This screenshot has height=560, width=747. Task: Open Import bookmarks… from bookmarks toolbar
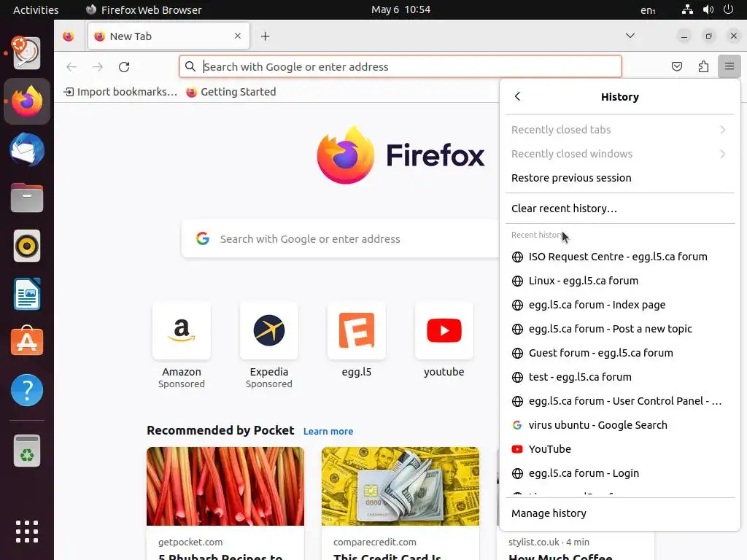[x=120, y=91]
